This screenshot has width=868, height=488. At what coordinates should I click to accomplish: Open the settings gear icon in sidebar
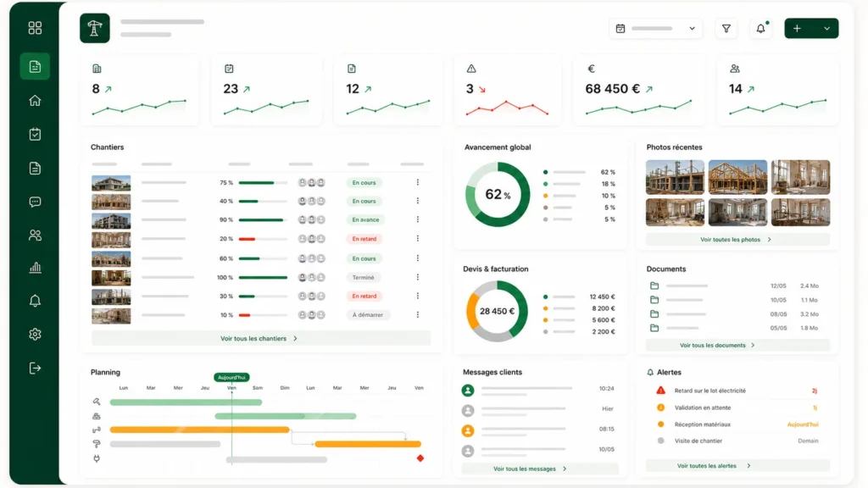35,334
